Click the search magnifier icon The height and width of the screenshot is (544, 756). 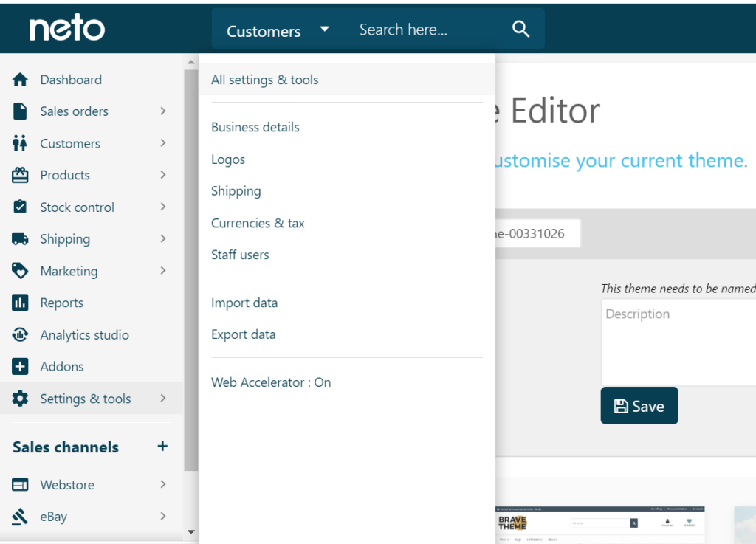(x=520, y=29)
